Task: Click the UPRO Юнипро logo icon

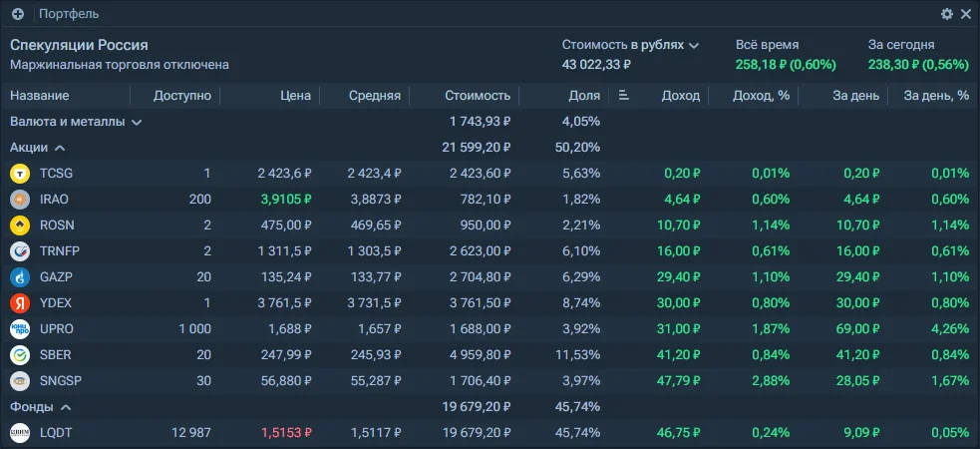Action: click(x=20, y=329)
